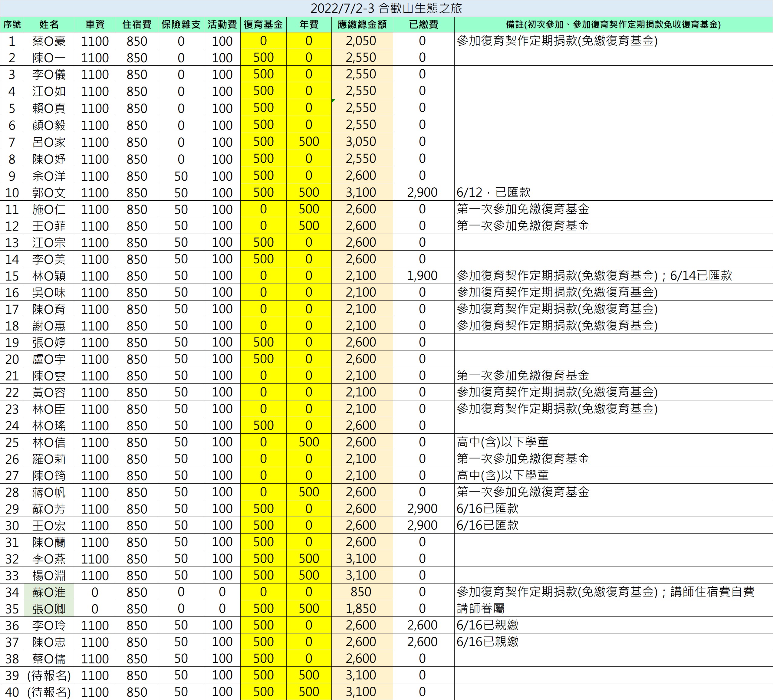
Task: Select the name cell 蔡O豪
Action: (49, 41)
